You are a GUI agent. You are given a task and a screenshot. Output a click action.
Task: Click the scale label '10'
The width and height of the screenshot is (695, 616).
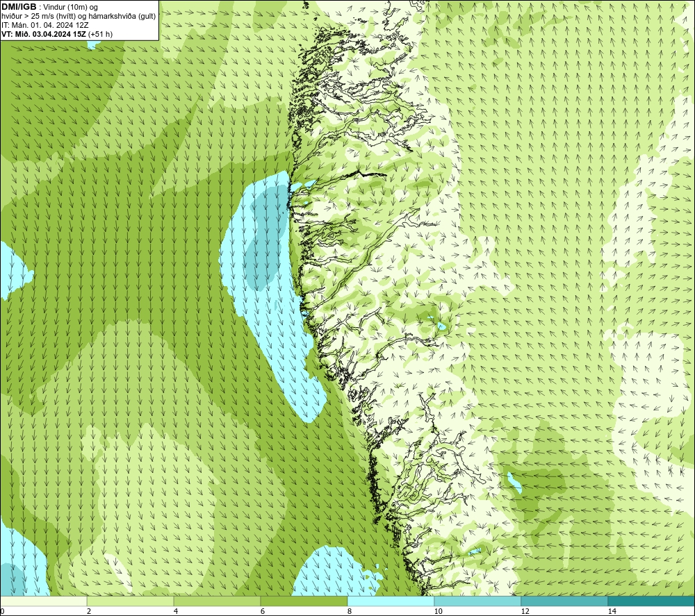(x=438, y=611)
